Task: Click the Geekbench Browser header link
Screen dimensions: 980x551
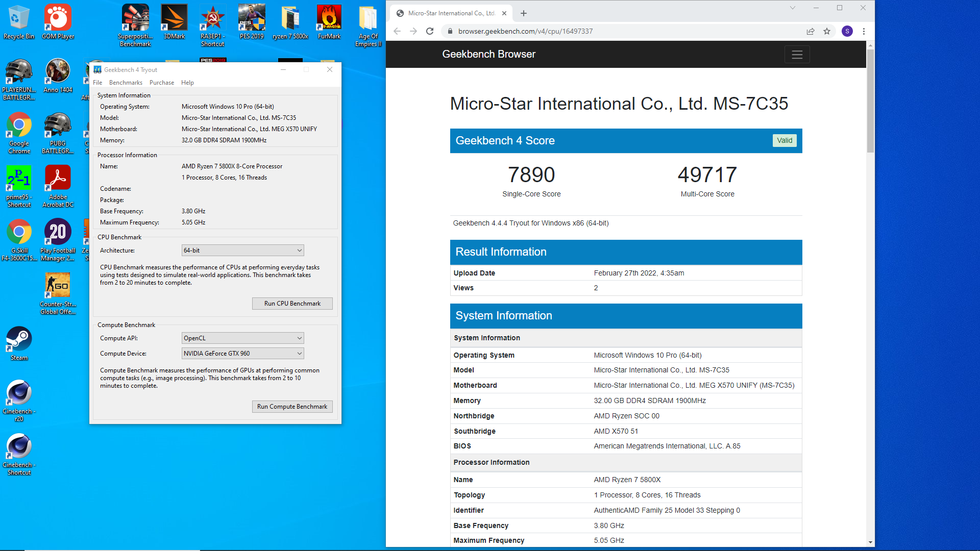Action: (489, 54)
